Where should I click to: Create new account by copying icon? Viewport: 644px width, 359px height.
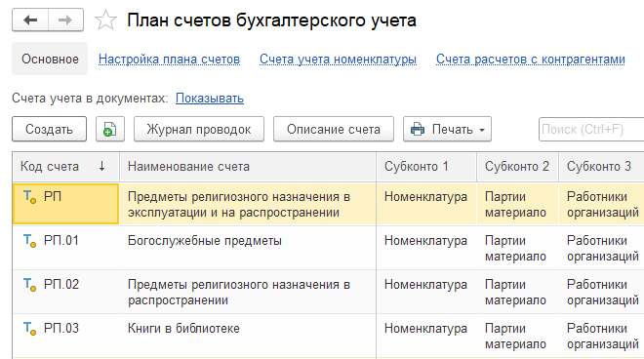pos(110,129)
